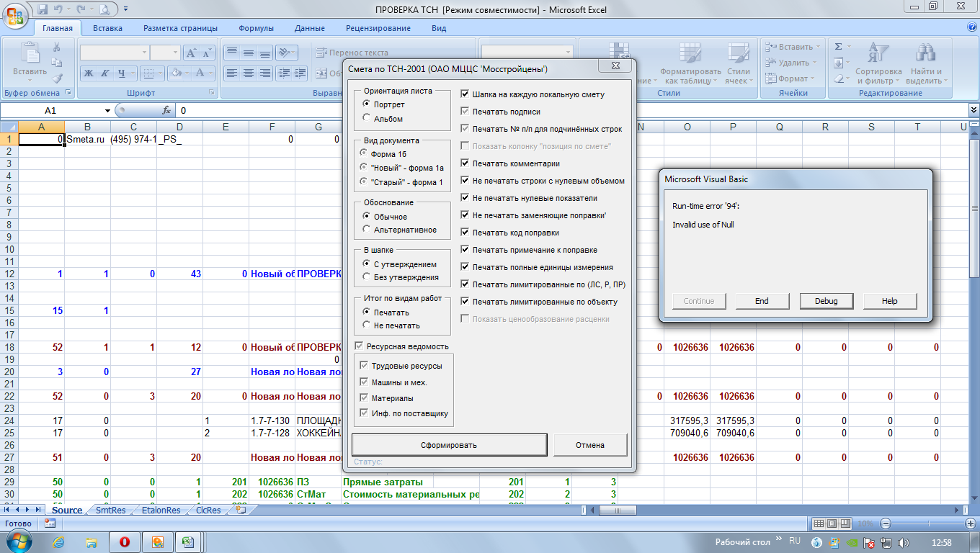Click the Print Preview quick access icon
Image resolution: width=980 pixels, height=553 pixels.
click(104, 9)
